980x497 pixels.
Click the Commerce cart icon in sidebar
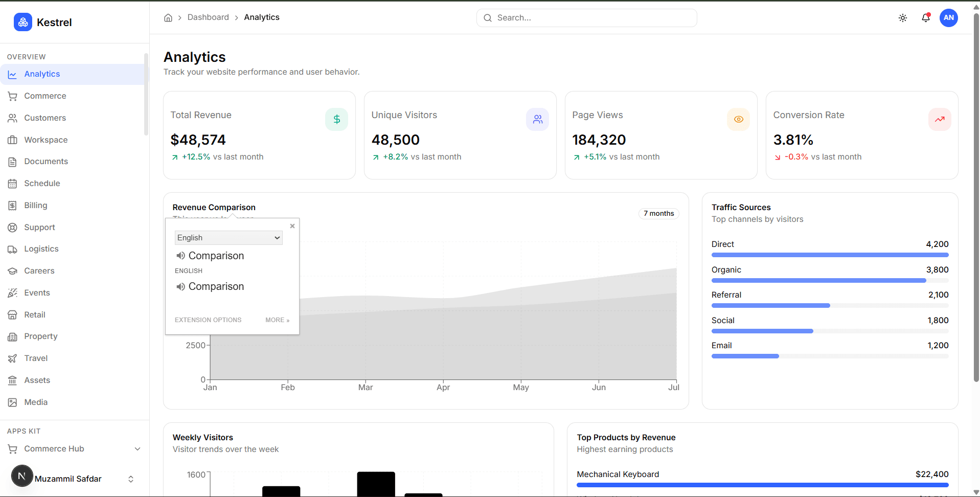point(12,96)
